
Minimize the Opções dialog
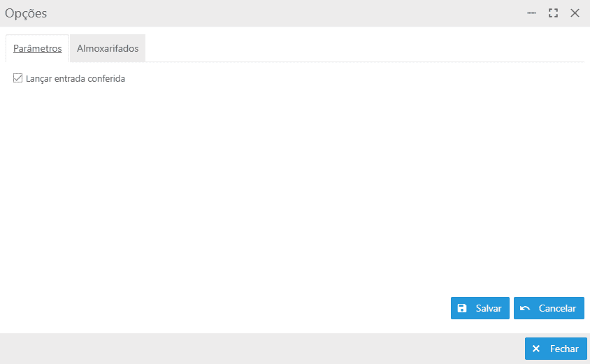531,13
